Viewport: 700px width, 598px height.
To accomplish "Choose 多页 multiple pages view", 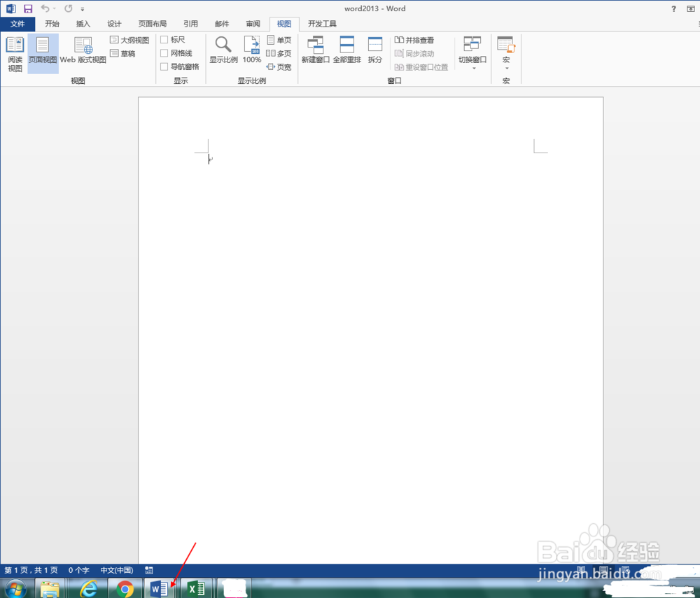I will pos(279,54).
